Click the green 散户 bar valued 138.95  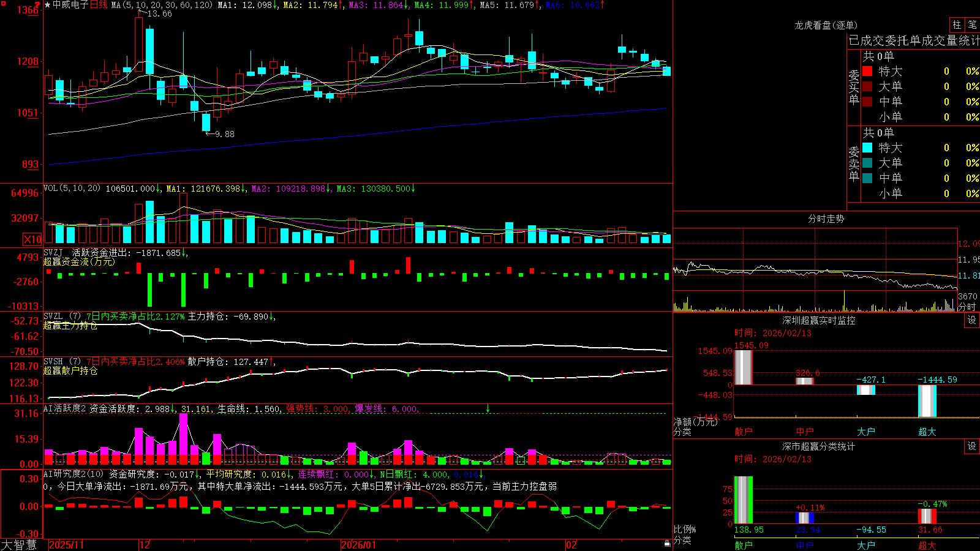[x=743, y=500]
